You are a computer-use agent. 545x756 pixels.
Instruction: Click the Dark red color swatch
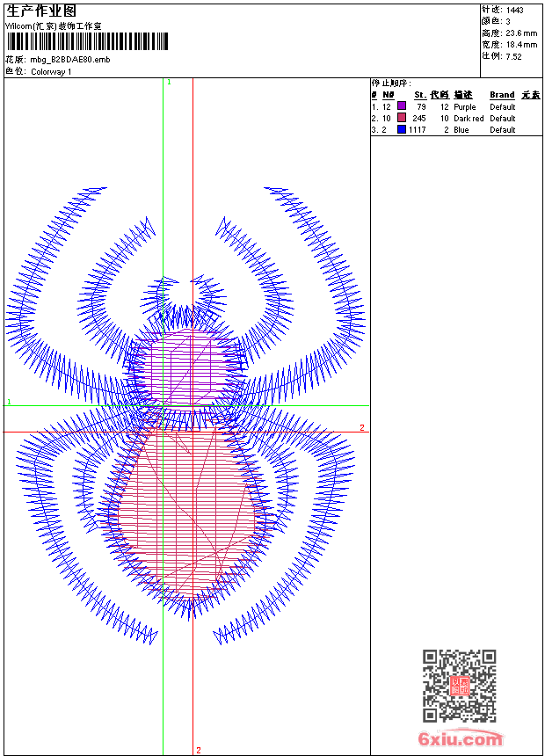click(x=401, y=118)
